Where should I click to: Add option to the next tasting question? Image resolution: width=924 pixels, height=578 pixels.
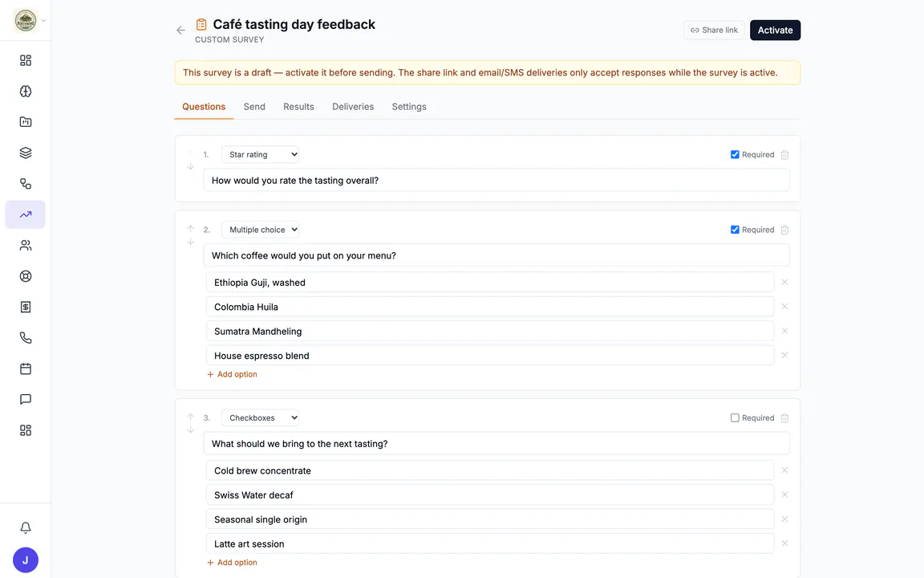tap(232, 563)
